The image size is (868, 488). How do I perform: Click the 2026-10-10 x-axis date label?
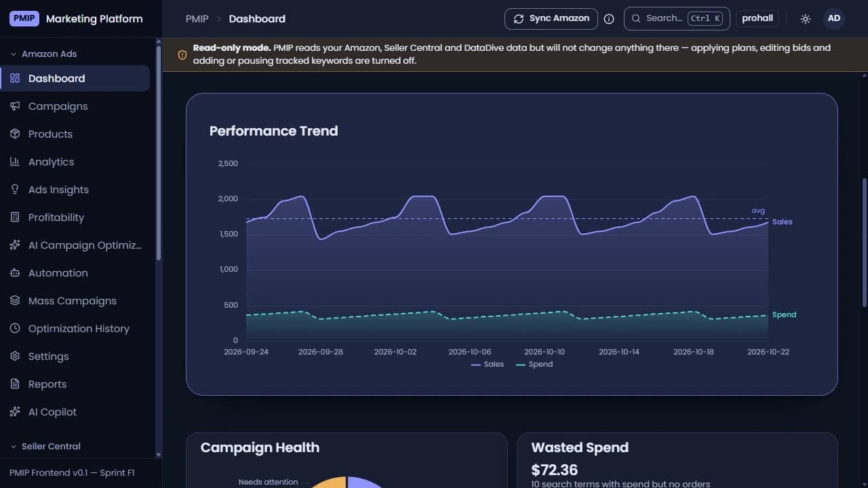tap(545, 352)
